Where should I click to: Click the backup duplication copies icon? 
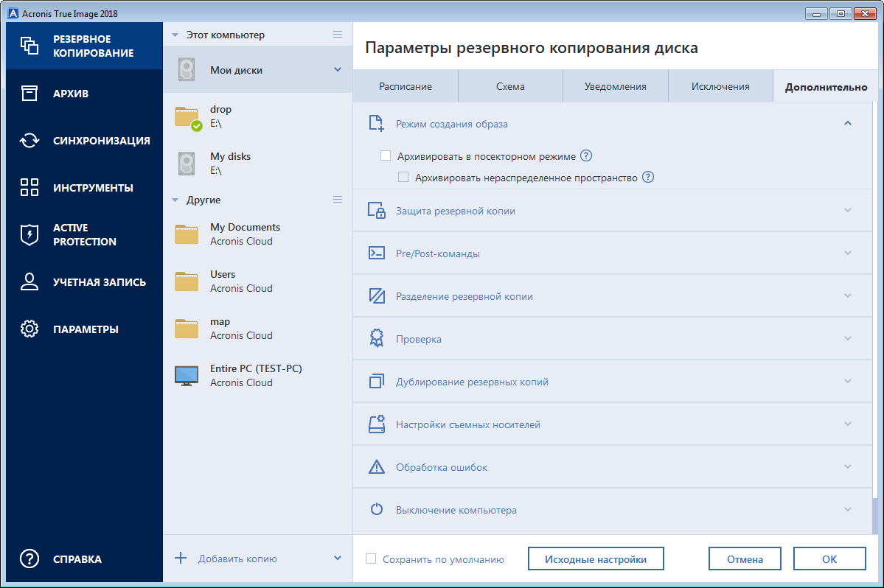376,381
